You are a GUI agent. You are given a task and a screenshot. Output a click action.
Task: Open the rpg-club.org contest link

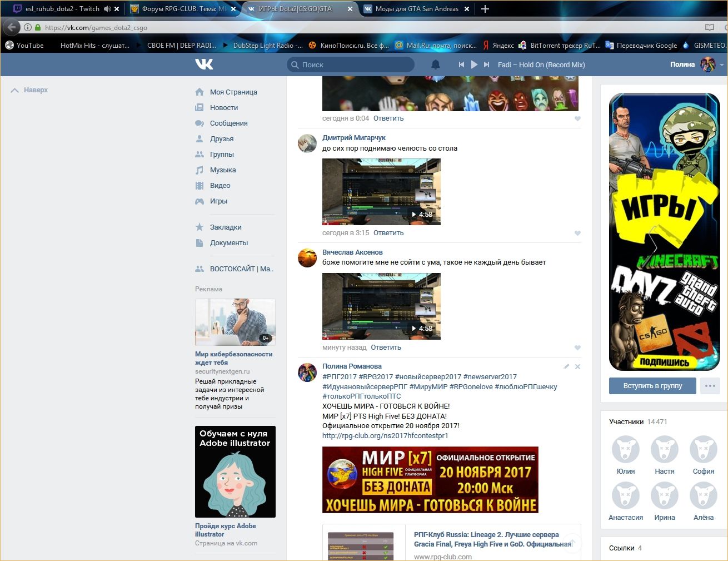coord(385,436)
